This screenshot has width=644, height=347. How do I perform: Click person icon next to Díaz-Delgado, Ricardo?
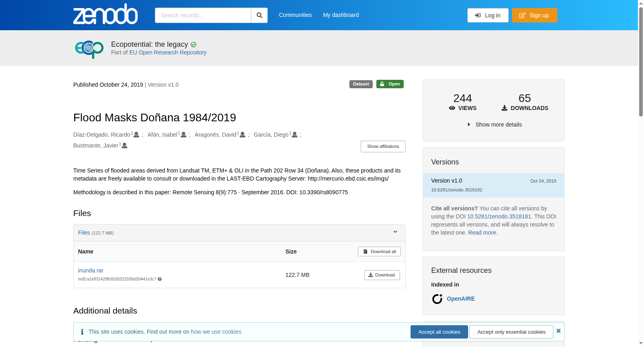click(136, 135)
